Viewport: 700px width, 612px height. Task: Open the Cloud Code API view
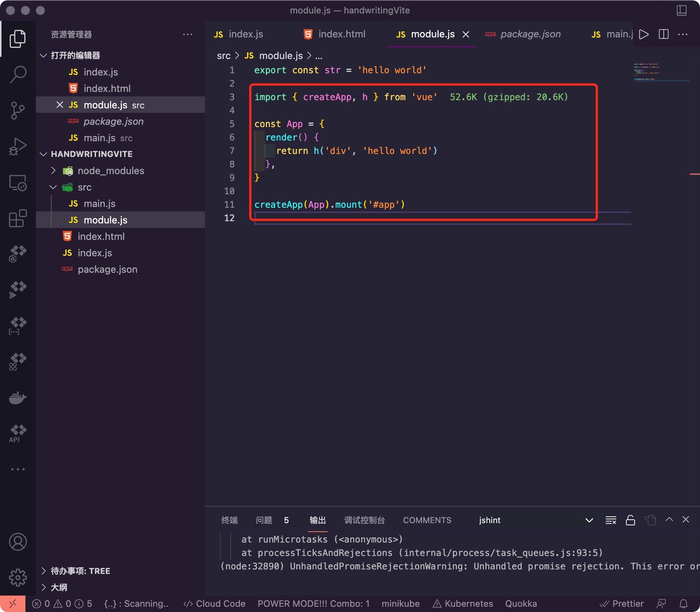[18, 433]
